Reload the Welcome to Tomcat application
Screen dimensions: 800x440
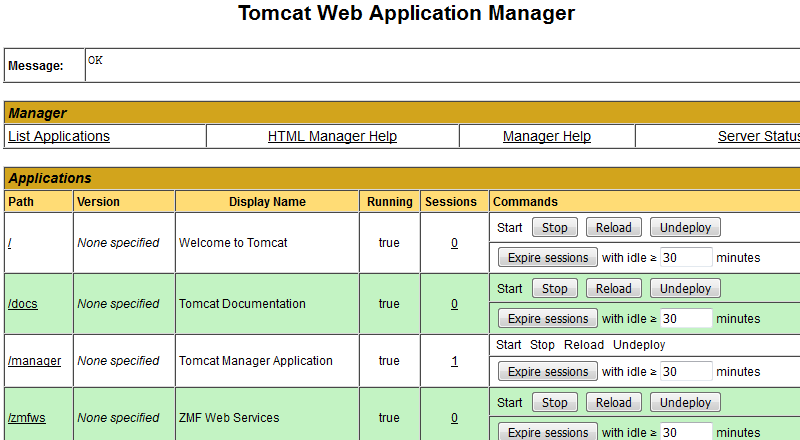point(614,228)
